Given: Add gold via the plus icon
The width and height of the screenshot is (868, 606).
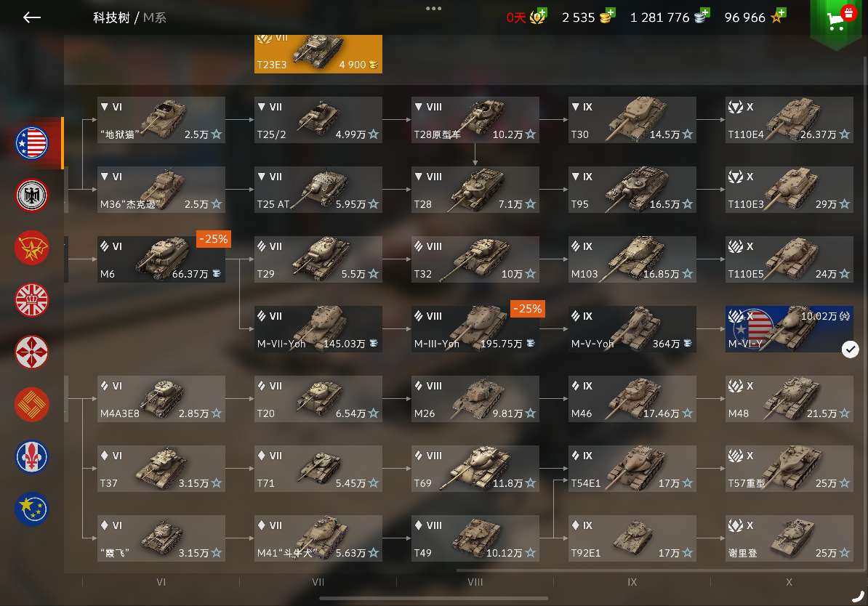Looking at the screenshot, I should point(610,12).
